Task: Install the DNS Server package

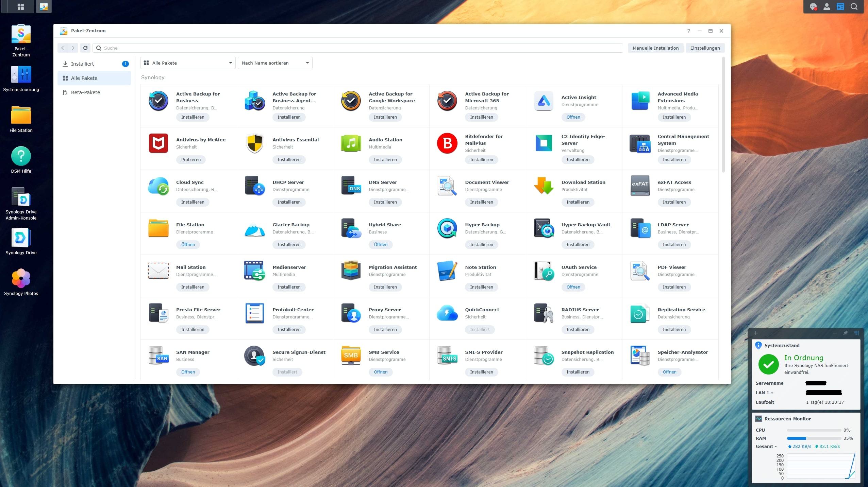Action: [385, 202]
